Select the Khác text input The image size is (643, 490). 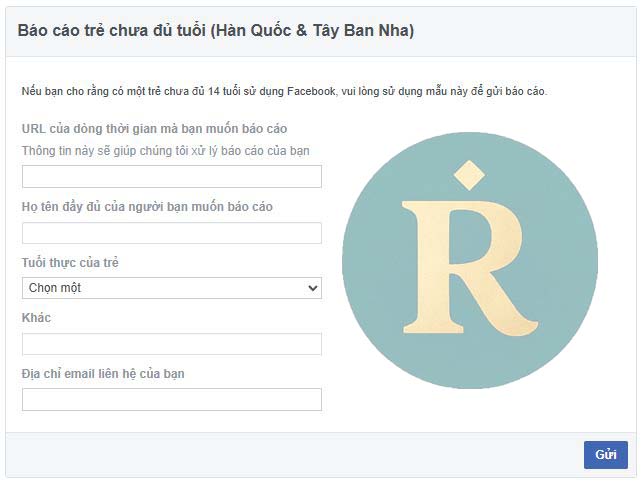coord(172,344)
